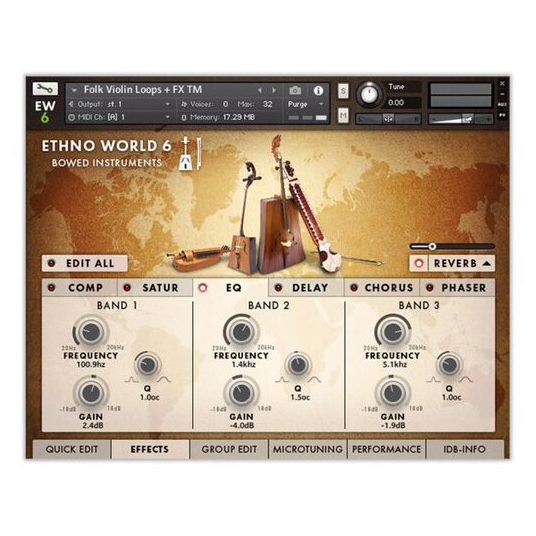Enable the CHORUS effect LED
The height and width of the screenshot is (536, 536).
coord(354,287)
